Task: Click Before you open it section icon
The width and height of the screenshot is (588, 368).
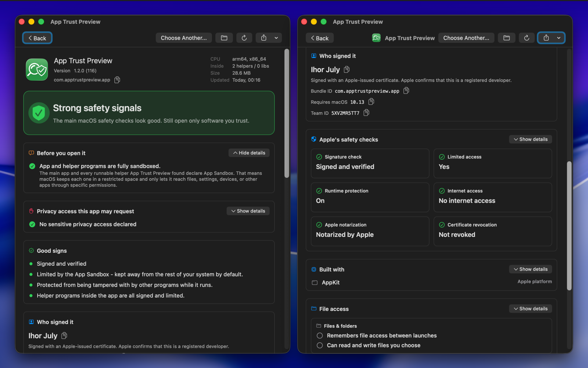Action: [x=31, y=153]
